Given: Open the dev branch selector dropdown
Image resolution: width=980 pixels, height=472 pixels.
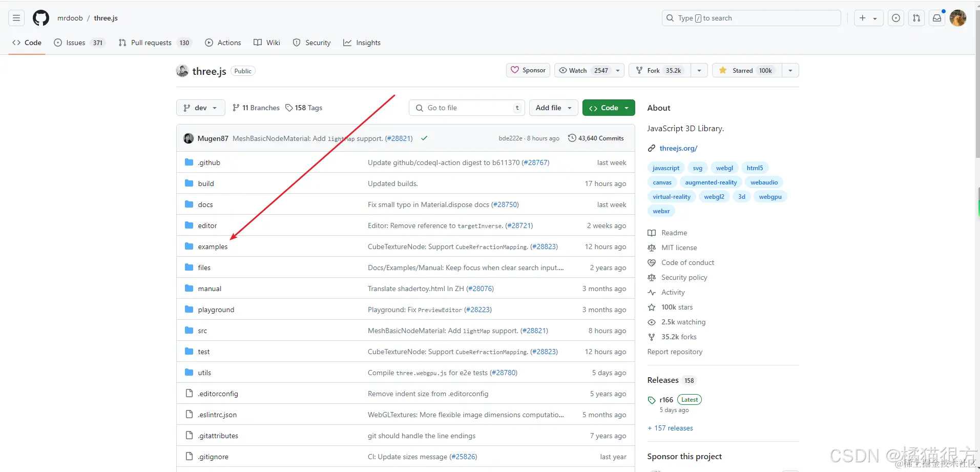Looking at the screenshot, I should coord(200,108).
